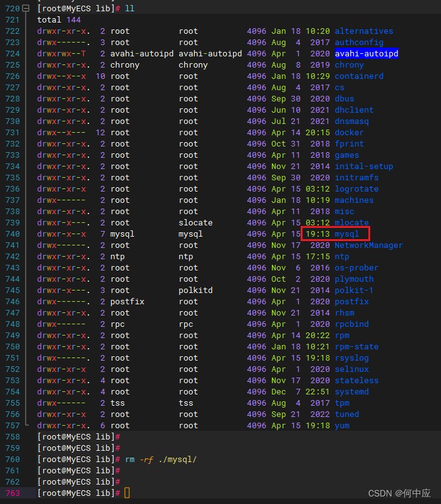Click the 'tss' owner name on tpm row
Screen dimensions: 441x504
click(117, 403)
